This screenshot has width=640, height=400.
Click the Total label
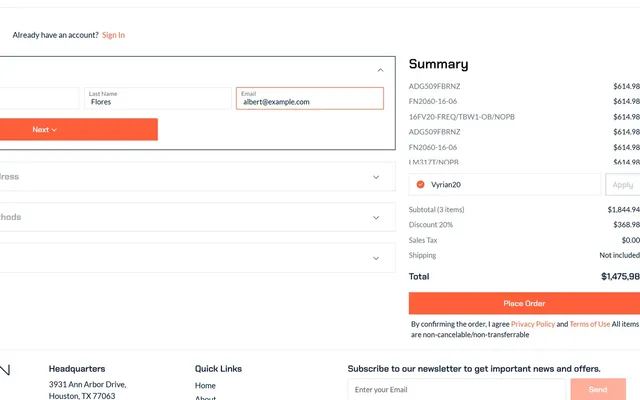(x=419, y=276)
